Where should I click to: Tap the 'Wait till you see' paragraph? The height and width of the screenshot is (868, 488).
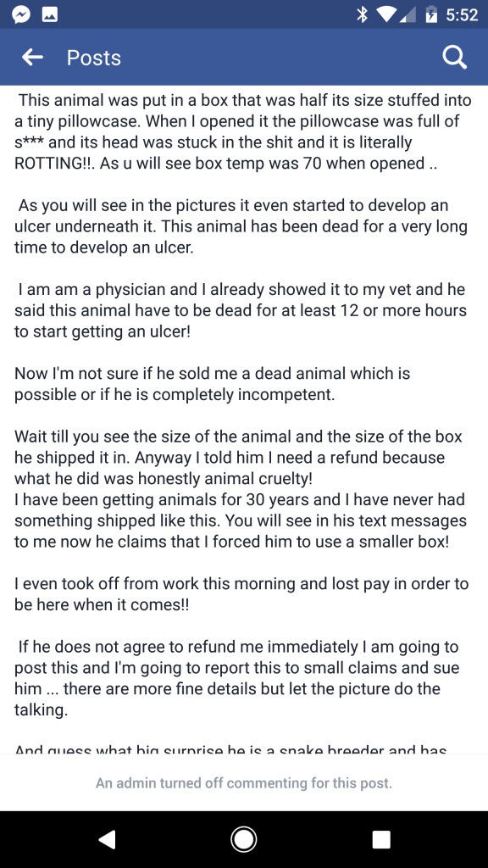(241, 488)
